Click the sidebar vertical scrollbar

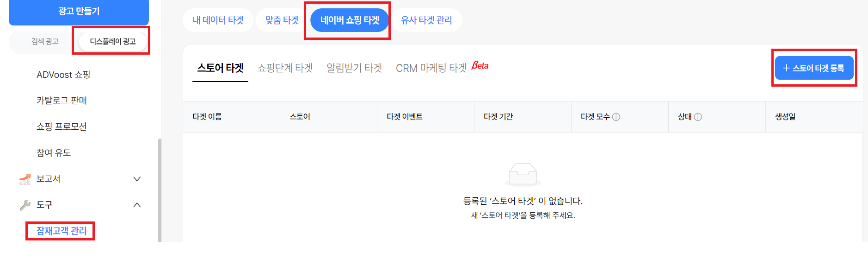(x=160, y=190)
